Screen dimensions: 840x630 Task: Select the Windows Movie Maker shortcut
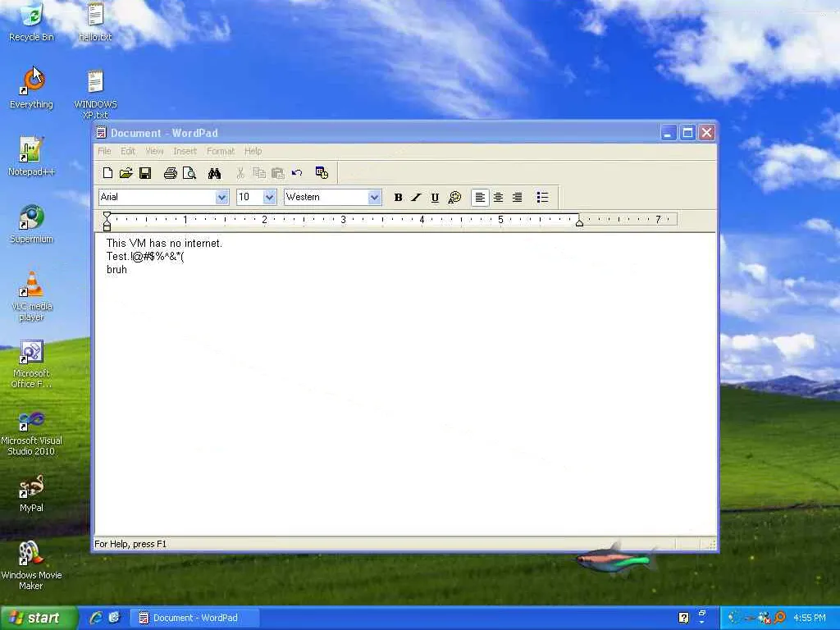[x=32, y=566]
